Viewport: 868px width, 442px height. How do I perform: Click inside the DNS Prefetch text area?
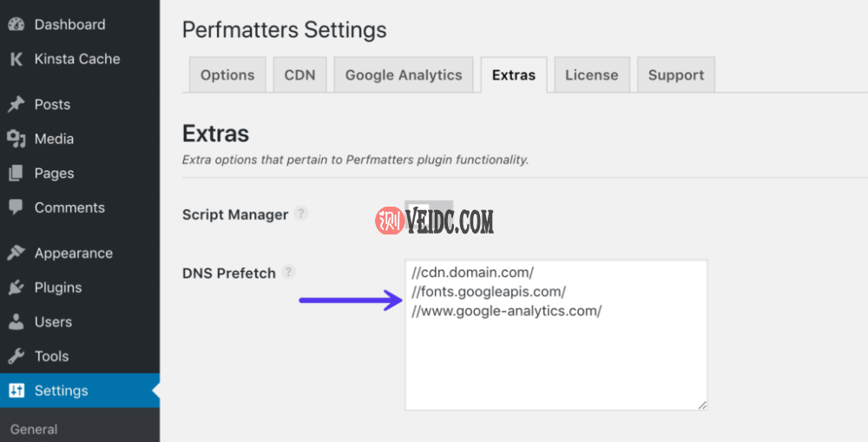click(x=556, y=356)
